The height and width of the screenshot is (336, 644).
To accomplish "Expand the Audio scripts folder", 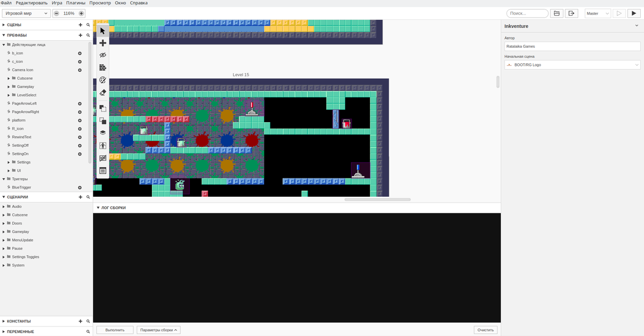I will (4, 206).
